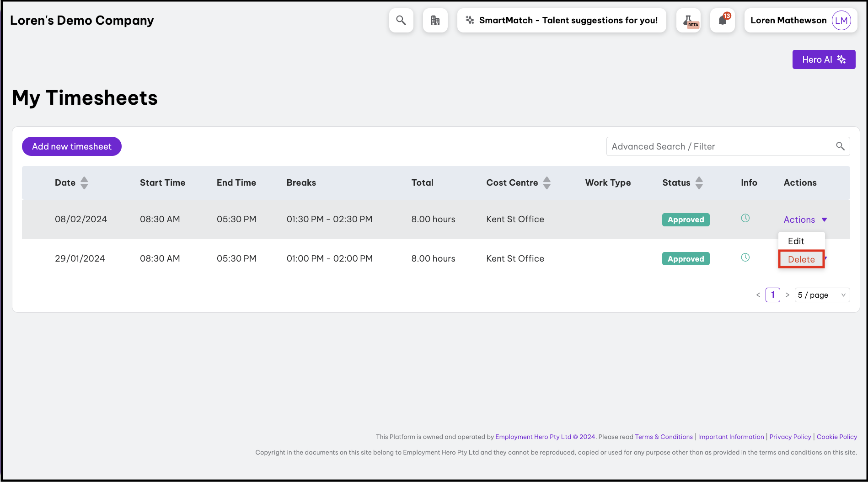Open the company building icon
The height and width of the screenshot is (482, 868).
click(x=435, y=21)
